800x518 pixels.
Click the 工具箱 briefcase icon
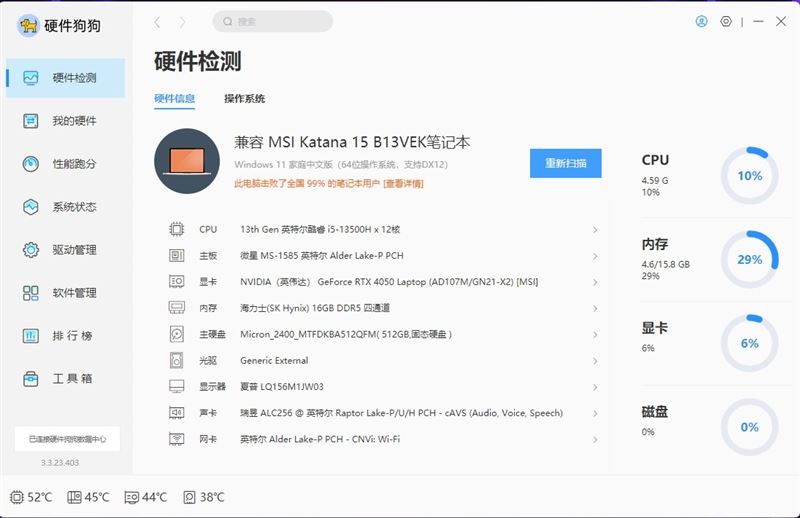pos(31,379)
